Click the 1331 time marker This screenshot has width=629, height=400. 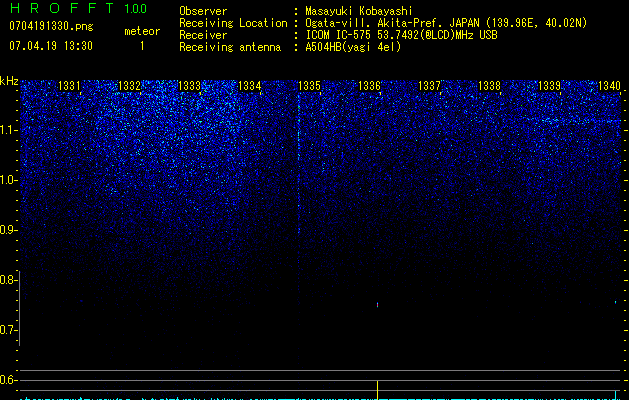[x=69, y=86]
